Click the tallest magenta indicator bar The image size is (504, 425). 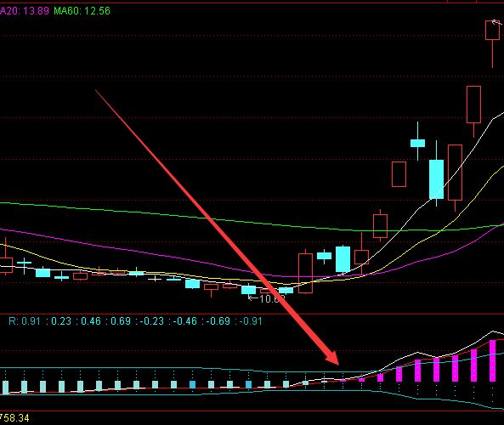tap(492, 360)
